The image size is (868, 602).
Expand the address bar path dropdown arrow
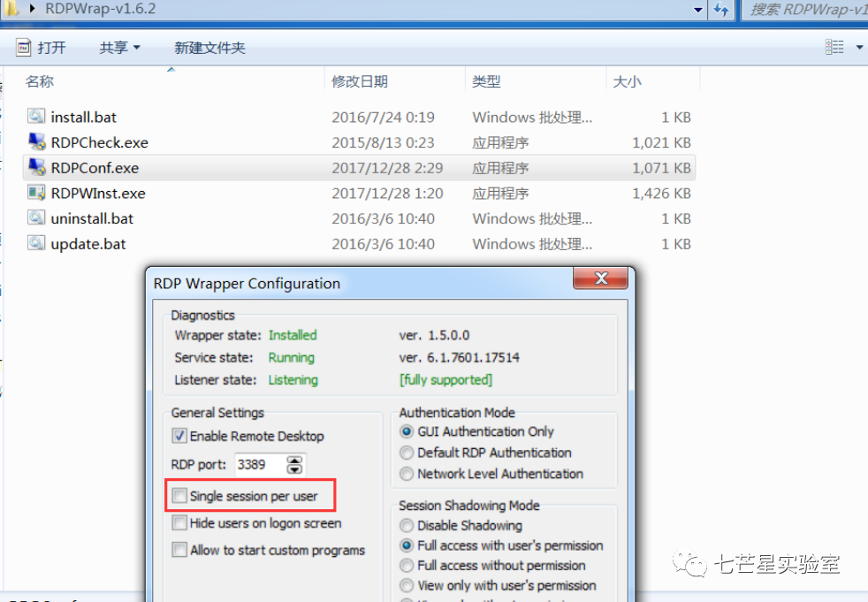coord(698,10)
